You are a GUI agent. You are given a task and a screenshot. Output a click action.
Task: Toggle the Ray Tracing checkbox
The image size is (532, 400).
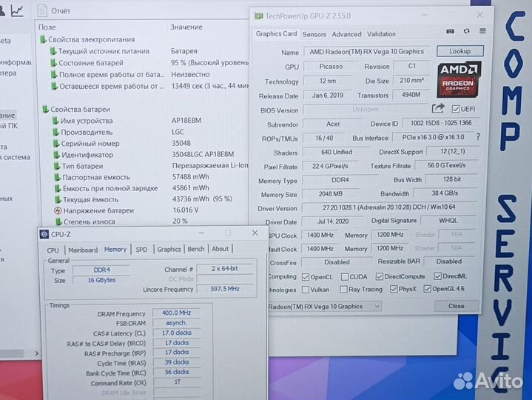pyautogui.click(x=343, y=290)
